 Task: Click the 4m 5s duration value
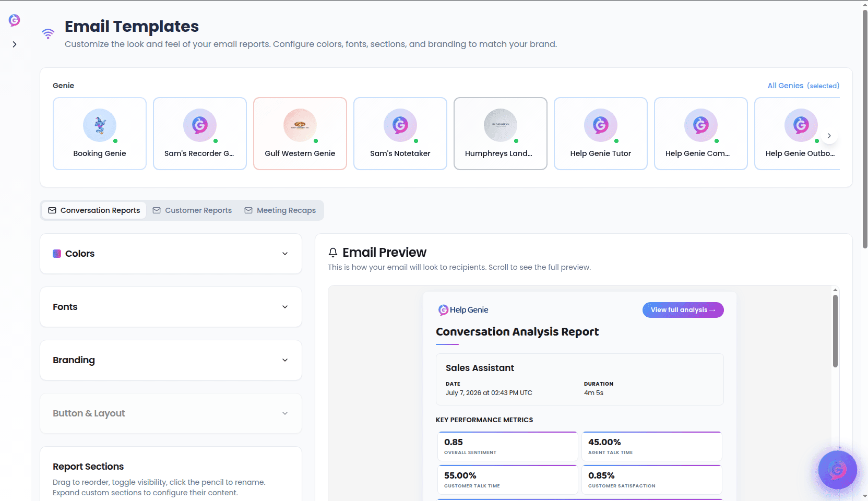[x=593, y=393]
